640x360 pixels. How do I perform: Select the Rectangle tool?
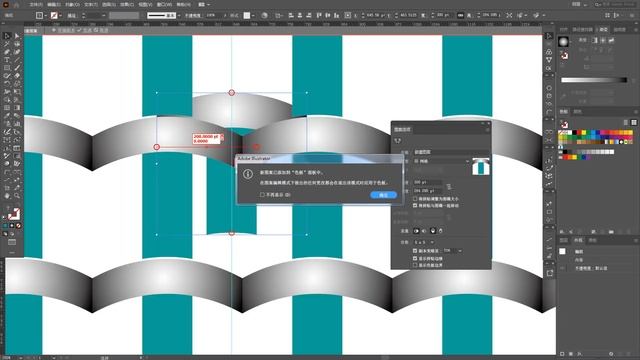tap(7, 68)
